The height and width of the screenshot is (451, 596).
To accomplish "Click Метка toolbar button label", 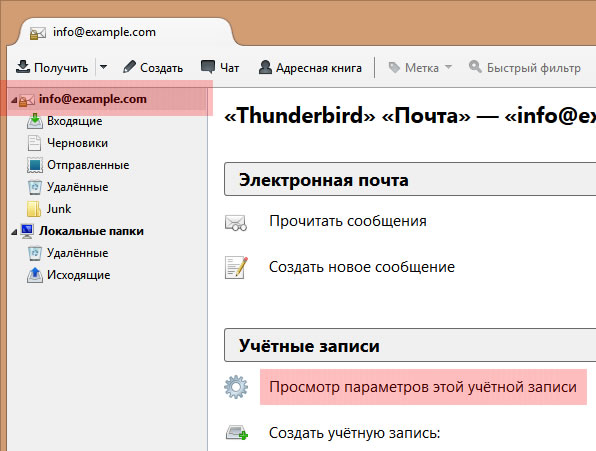I will (422, 68).
